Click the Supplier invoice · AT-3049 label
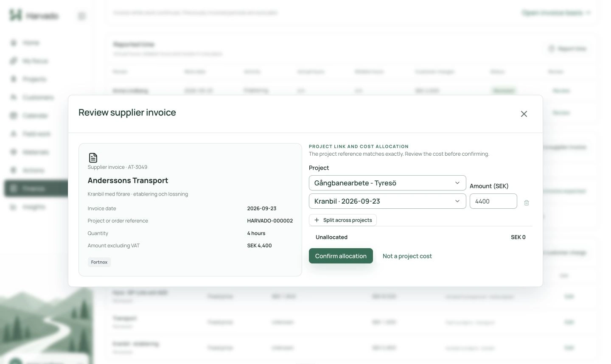The width and height of the screenshot is (611, 364). click(x=118, y=167)
